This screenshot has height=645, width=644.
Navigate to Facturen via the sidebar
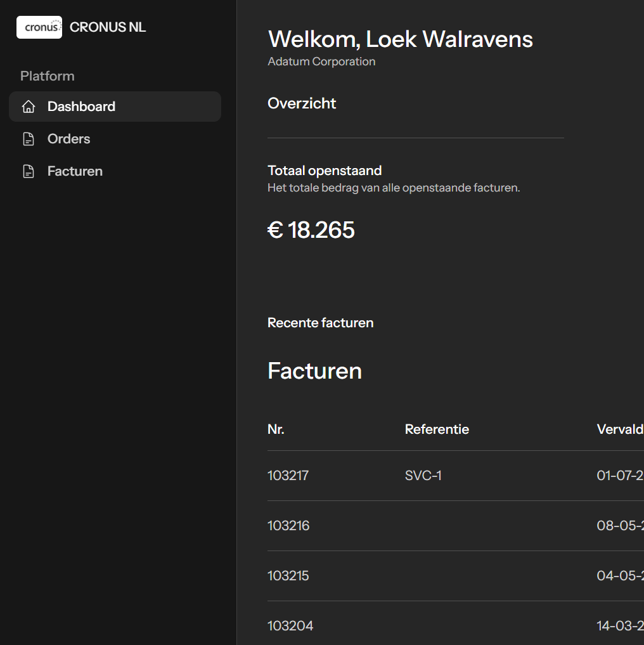tap(75, 171)
